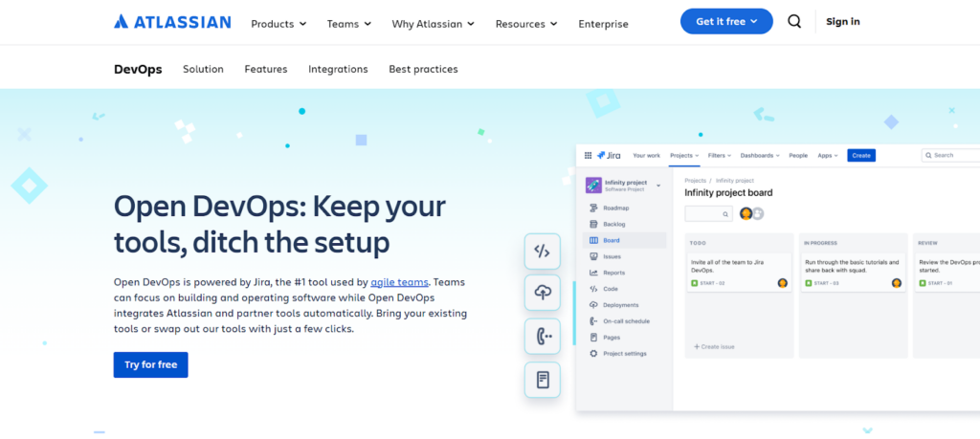980x439 pixels.
Task: Click the Jira logo in the screenshot
Action: tap(609, 156)
